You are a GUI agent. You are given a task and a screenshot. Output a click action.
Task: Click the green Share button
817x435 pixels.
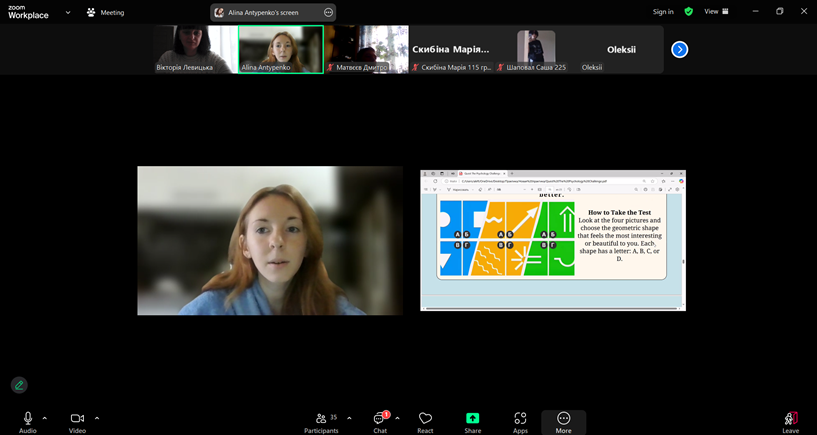tap(473, 422)
